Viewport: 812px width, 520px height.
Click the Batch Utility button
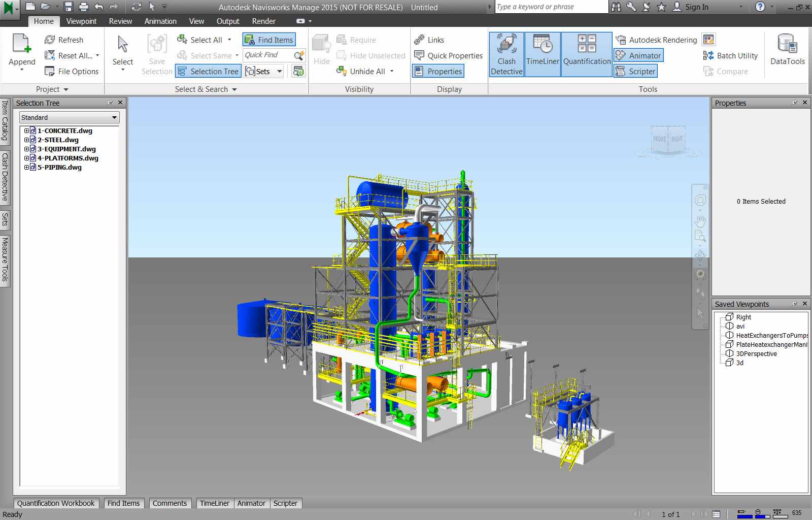730,55
